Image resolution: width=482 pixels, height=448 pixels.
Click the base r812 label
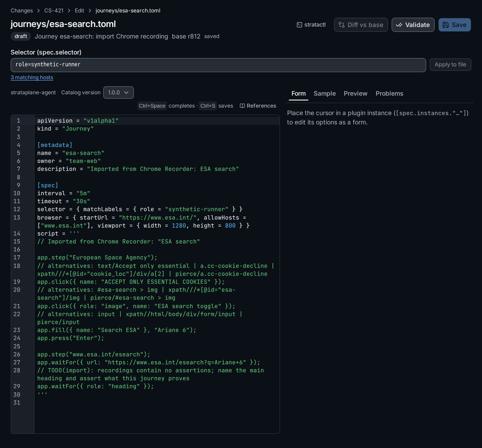pyautogui.click(x=186, y=36)
